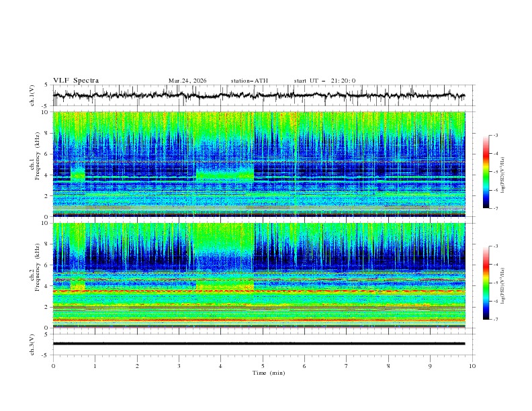The width and height of the screenshot is (532, 411).
Task: Click the "station=ATH" label
Action: tap(249, 81)
